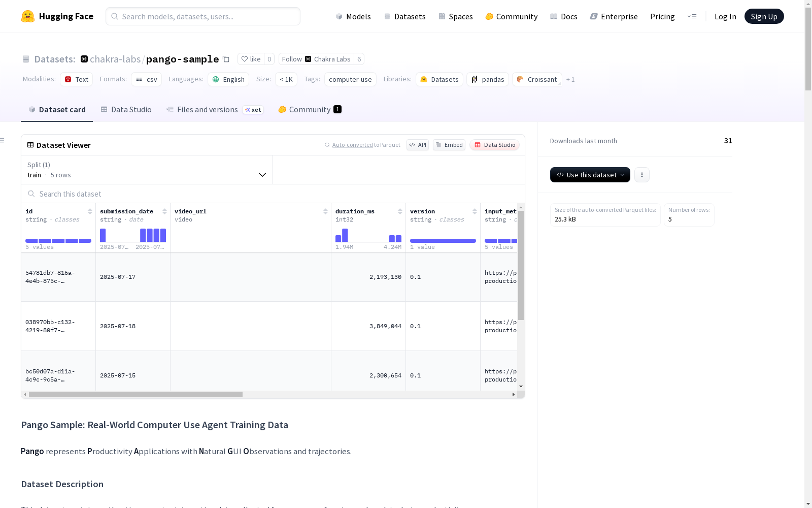Viewport: 812px width, 508px height.
Task: Select the Croissant library tag
Action: [x=537, y=79]
